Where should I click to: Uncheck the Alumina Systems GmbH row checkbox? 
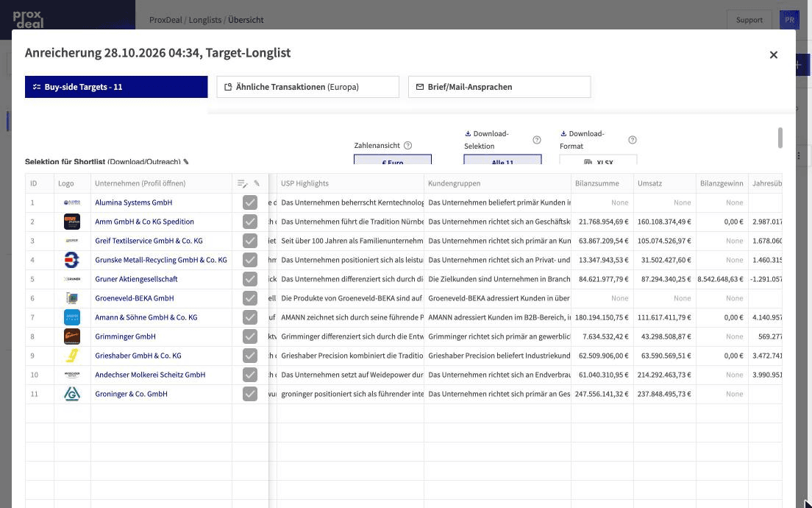(x=249, y=202)
